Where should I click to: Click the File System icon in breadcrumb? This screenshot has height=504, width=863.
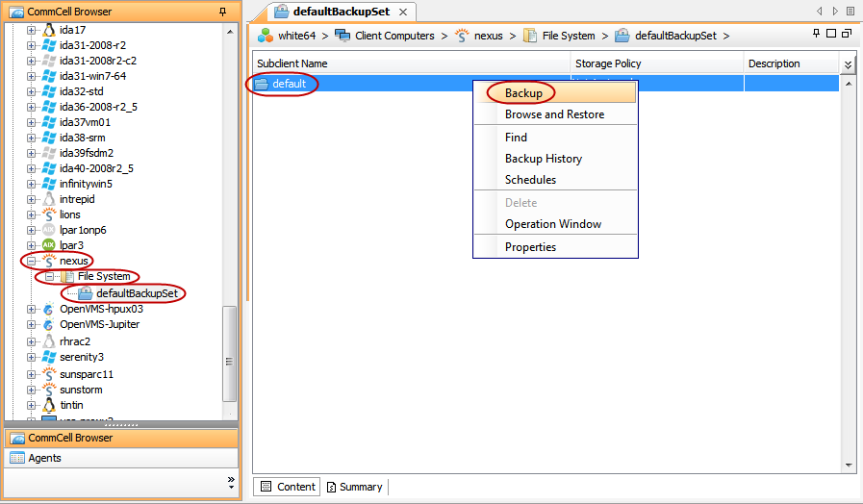pyautogui.click(x=530, y=36)
